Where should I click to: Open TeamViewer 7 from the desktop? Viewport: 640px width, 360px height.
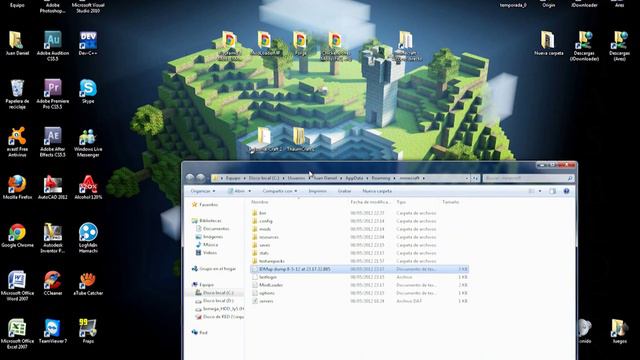[53, 331]
